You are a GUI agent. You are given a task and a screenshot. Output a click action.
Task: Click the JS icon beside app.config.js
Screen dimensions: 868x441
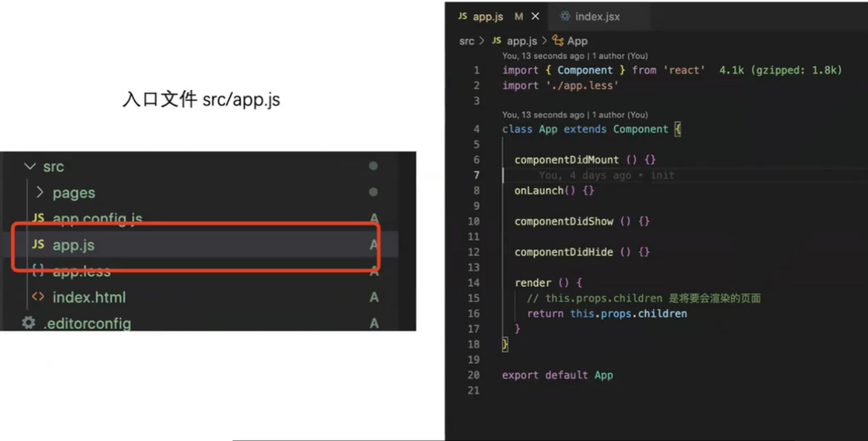point(38,217)
